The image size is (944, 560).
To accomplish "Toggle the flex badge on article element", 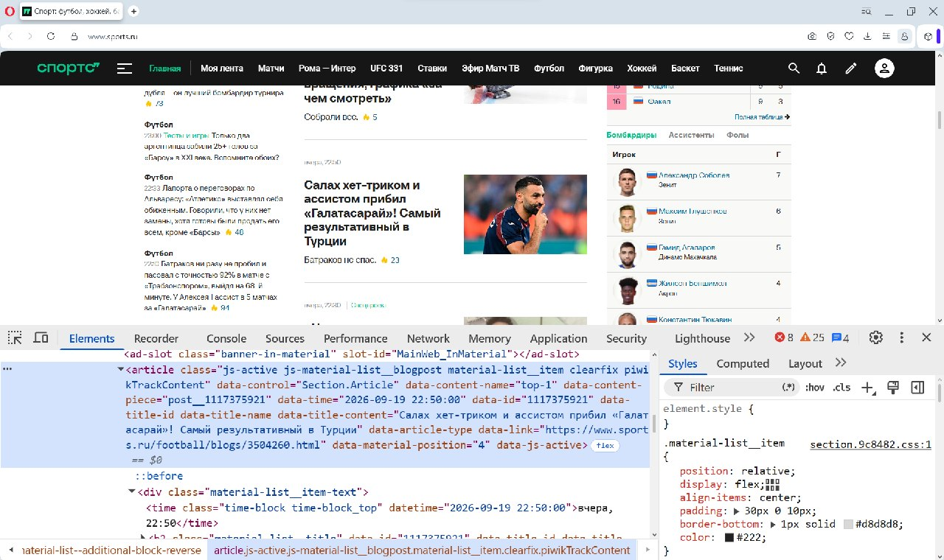I will click(605, 446).
